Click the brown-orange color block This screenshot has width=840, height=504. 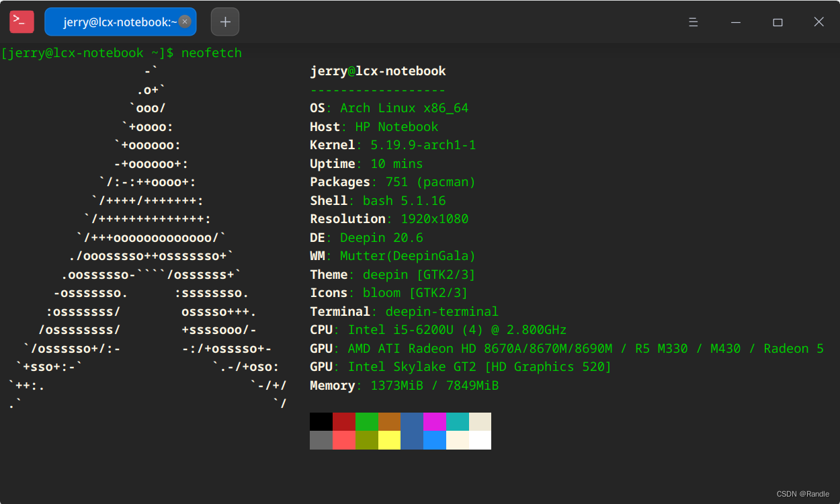[390, 421]
